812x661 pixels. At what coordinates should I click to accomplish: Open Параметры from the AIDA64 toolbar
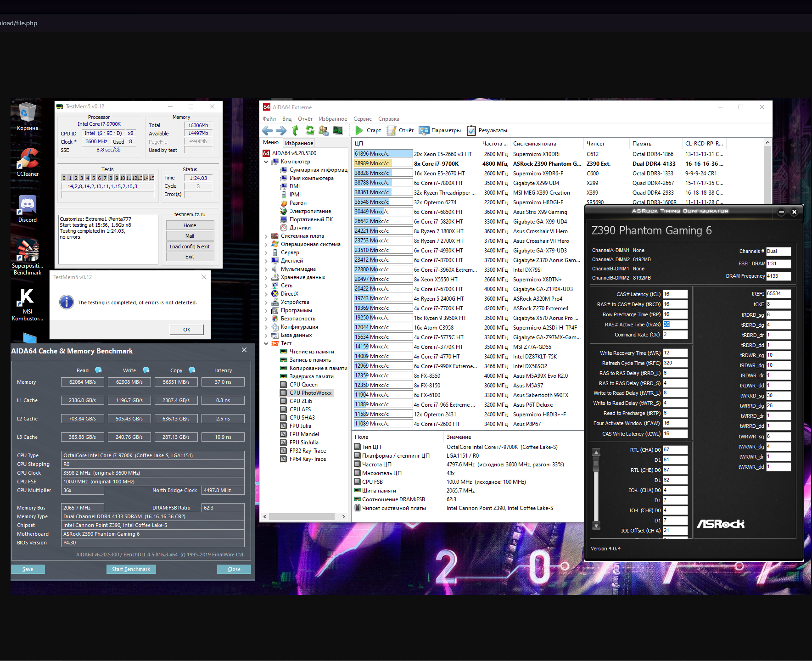point(440,131)
